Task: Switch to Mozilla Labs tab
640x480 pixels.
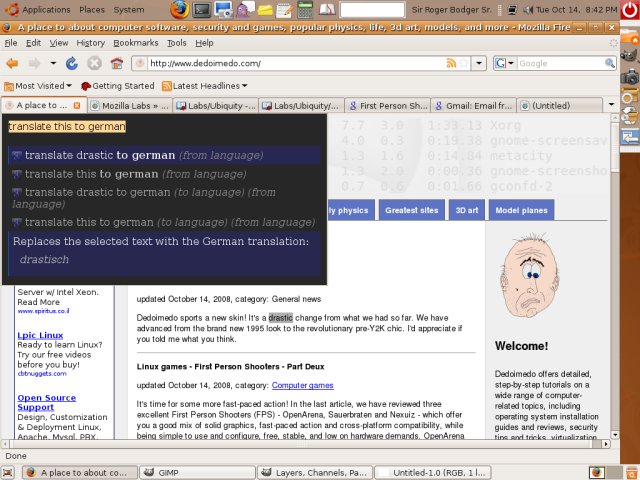Action: tap(130, 106)
